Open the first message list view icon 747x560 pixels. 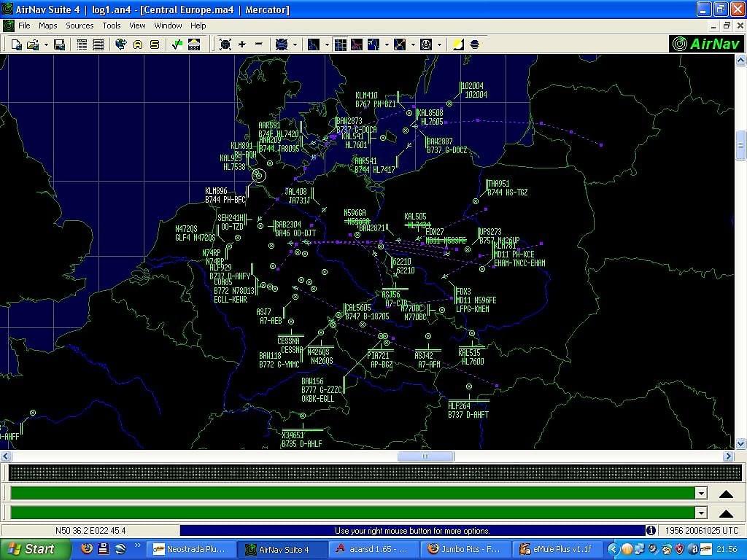(x=82, y=44)
